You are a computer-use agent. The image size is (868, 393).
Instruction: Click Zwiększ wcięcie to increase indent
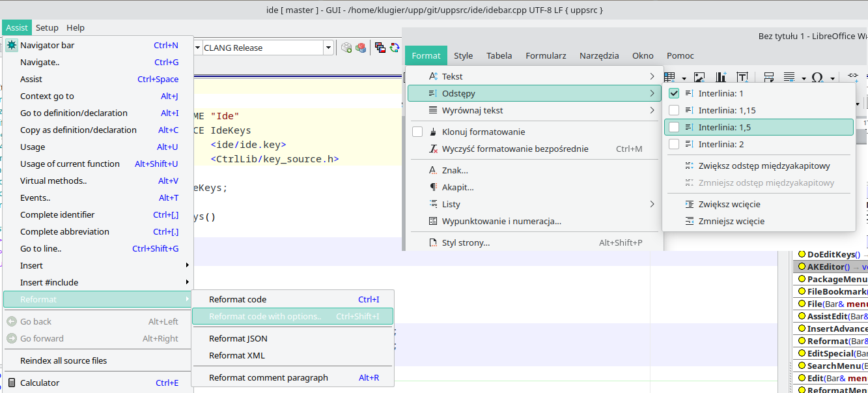[x=729, y=204]
